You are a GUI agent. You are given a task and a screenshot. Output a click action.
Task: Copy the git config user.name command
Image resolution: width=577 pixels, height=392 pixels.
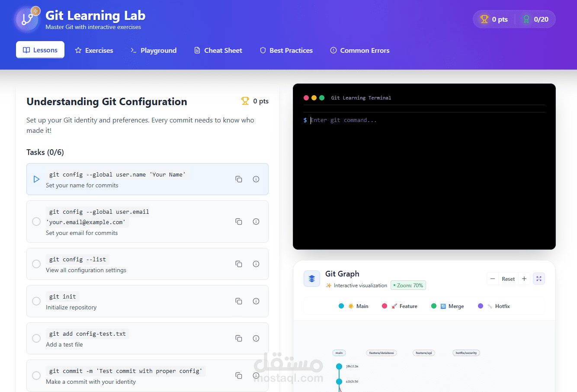(x=239, y=179)
